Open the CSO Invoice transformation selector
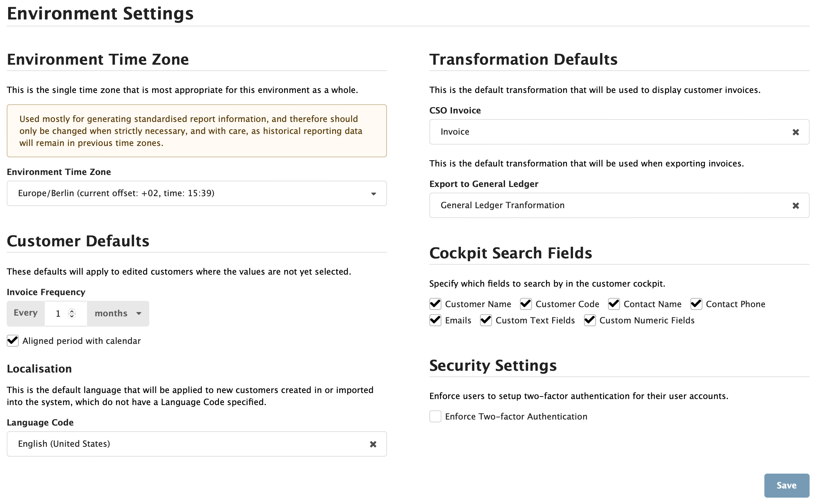Viewport: 822px width, 504px height. point(601,132)
